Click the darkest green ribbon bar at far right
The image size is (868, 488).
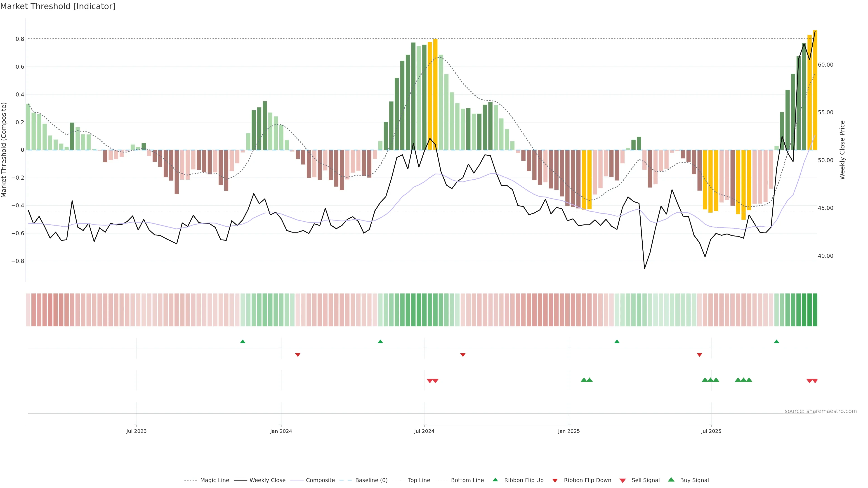click(x=815, y=310)
